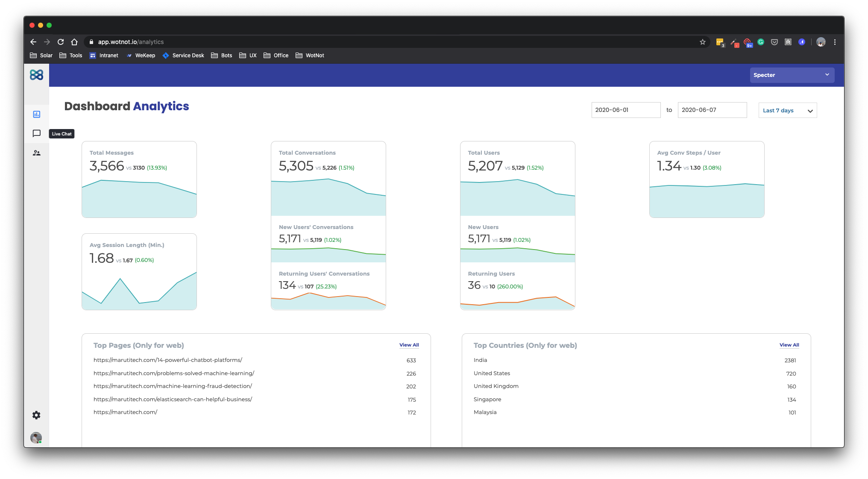Open Chrome three-dot menu
The height and width of the screenshot is (479, 868).
click(x=835, y=42)
